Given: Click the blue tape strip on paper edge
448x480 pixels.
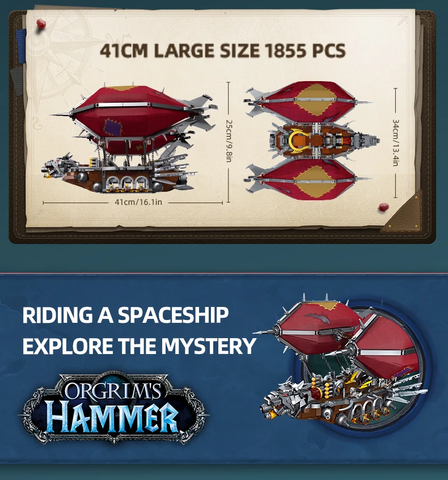Looking at the screenshot, I should click(x=21, y=46).
